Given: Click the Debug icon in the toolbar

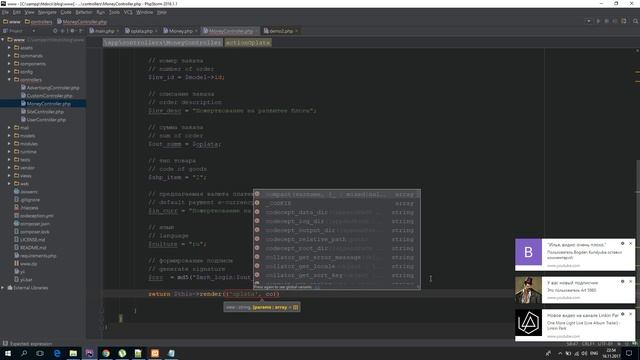Looking at the screenshot, I should pos(607,21).
